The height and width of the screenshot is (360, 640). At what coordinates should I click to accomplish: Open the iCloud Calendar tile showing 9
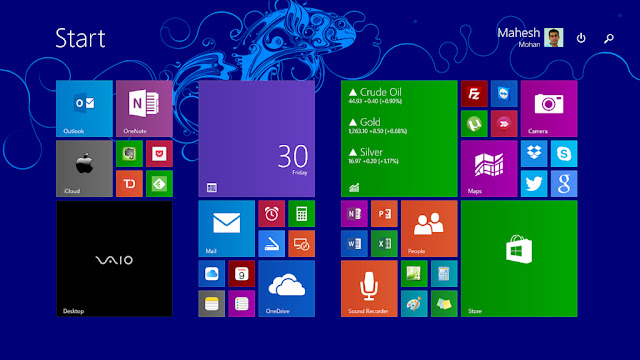coord(242,273)
